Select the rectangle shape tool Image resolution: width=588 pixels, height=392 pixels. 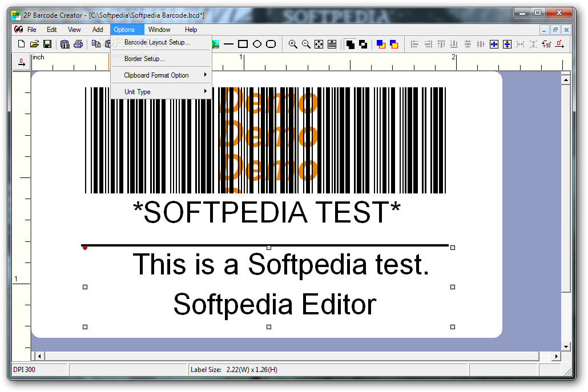tap(243, 45)
